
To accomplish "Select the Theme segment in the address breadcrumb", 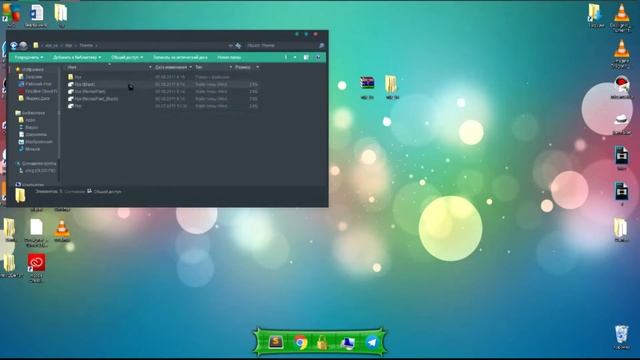I will pyautogui.click(x=86, y=45).
